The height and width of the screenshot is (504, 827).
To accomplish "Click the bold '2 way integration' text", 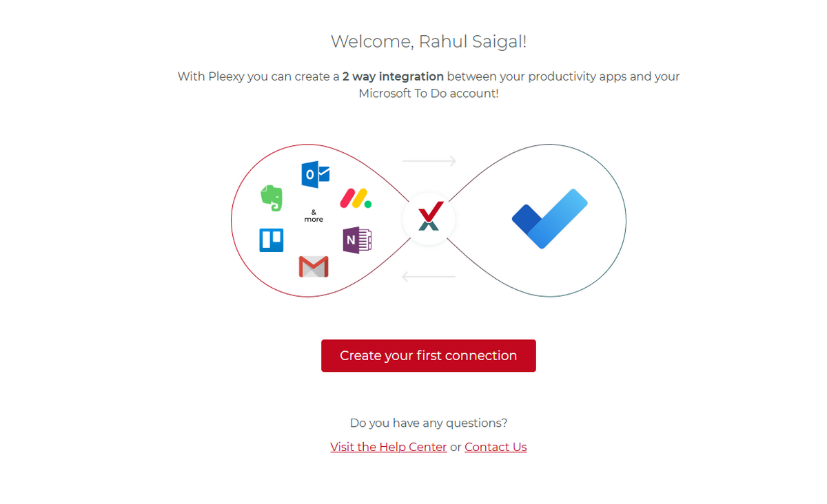I will [394, 76].
